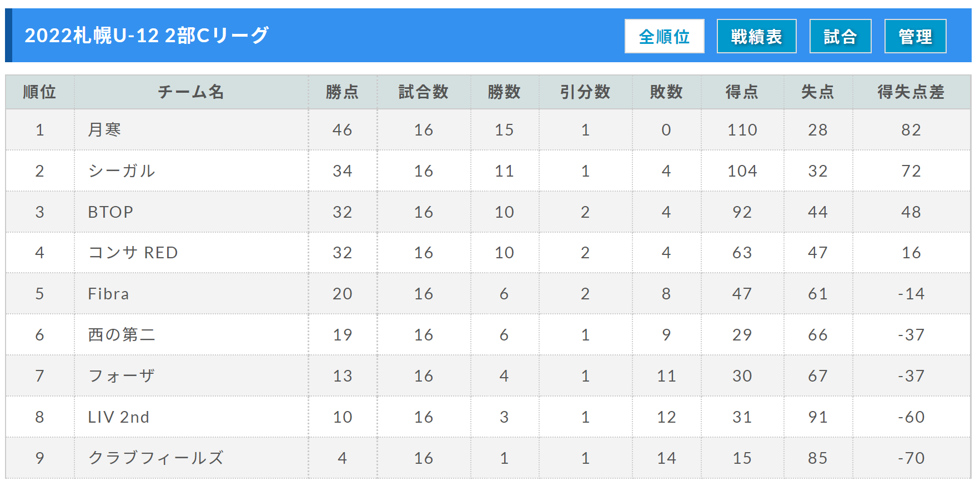Select the クラブフィールズ team name
Screen dimensions: 980x486
(x=155, y=458)
